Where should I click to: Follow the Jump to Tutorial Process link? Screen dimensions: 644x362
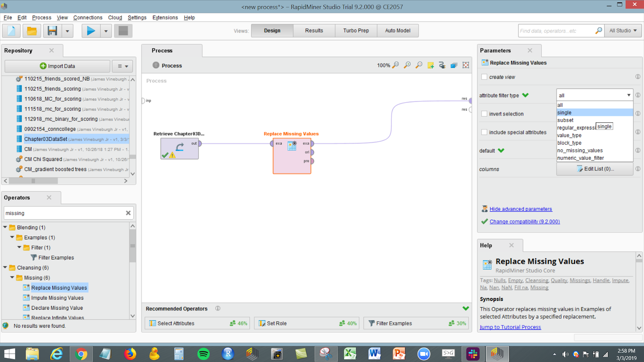click(510, 327)
